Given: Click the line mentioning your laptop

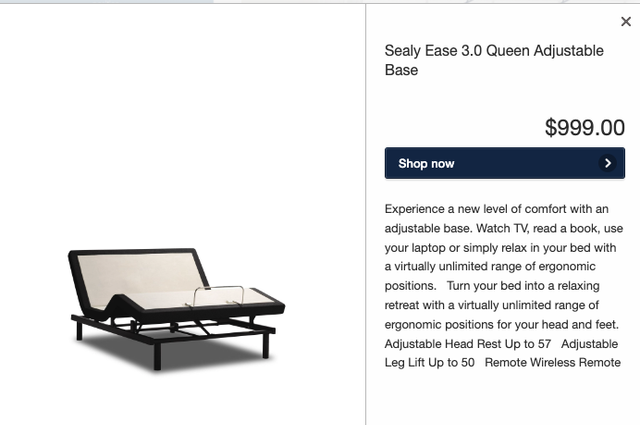Looking at the screenshot, I should pyautogui.click(x=500, y=248).
